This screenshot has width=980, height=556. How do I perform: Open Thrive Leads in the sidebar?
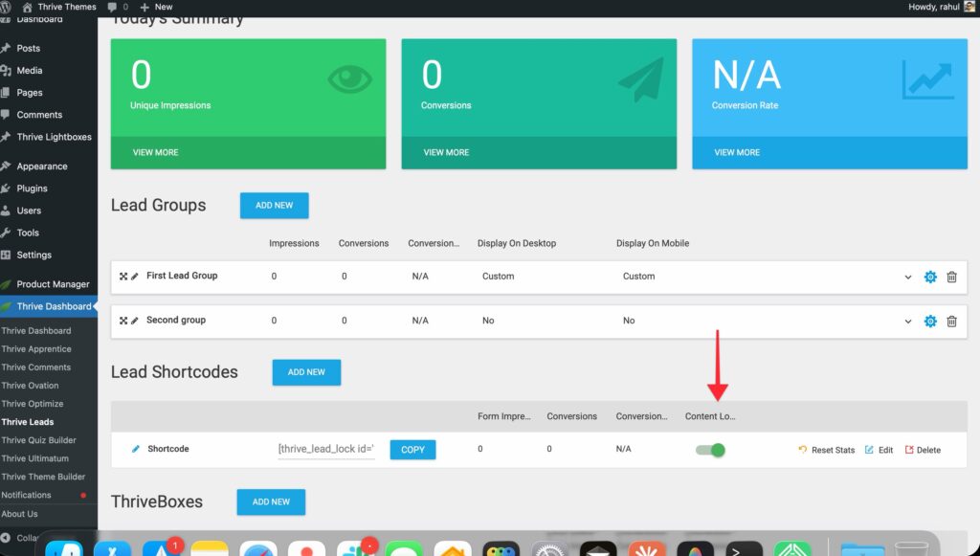pyautogui.click(x=28, y=422)
